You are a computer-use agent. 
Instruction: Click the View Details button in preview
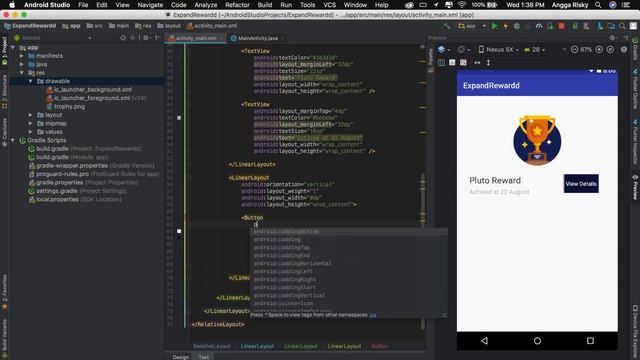(x=581, y=184)
